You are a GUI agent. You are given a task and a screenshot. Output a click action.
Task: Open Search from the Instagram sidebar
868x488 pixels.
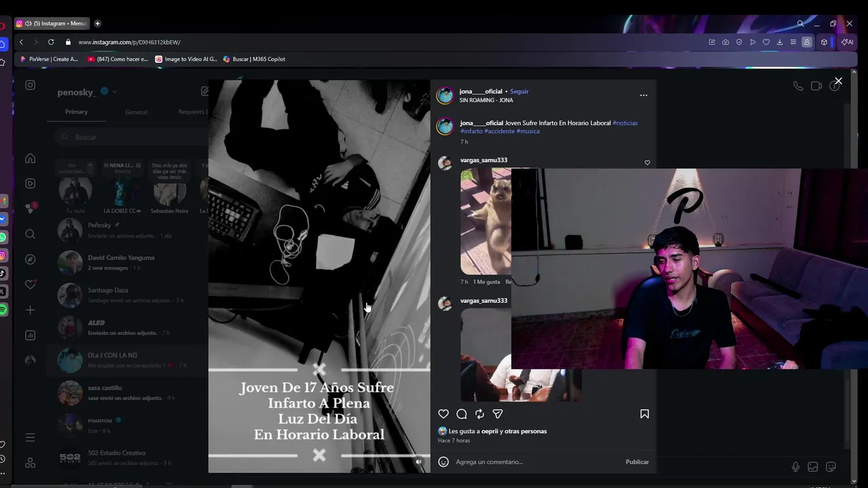coord(31,234)
